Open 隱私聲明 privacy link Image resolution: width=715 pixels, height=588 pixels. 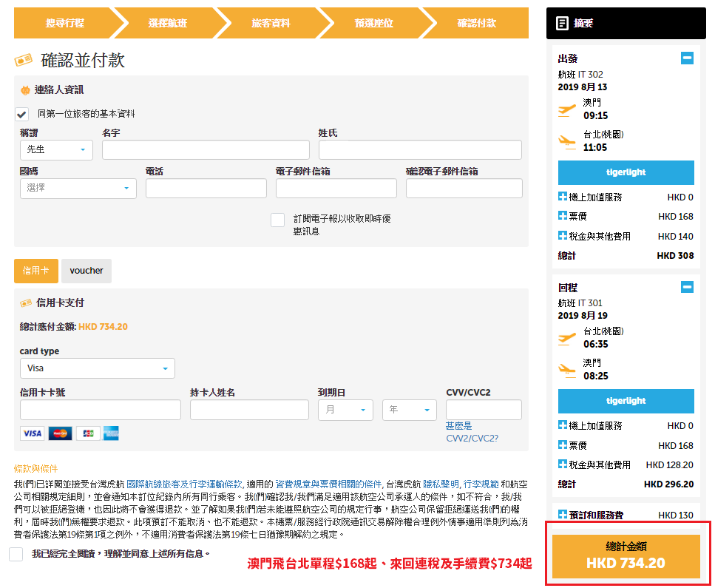tap(441, 484)
